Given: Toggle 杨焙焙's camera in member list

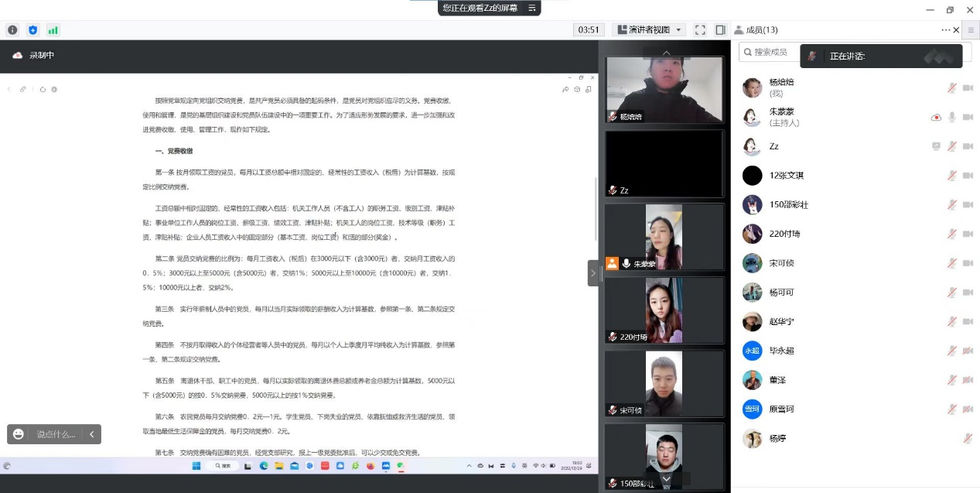Looking at the screenshot, I should tap(967, 87).
